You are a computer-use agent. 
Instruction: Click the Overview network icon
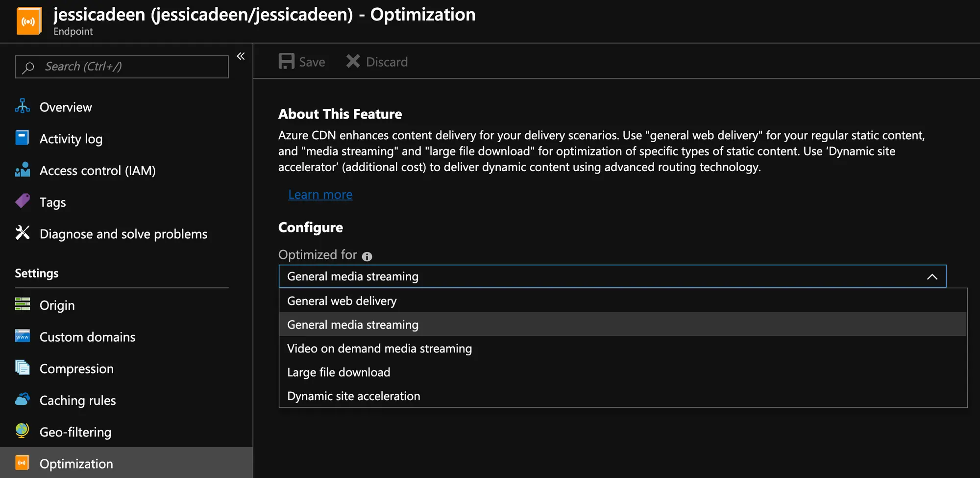23,106
